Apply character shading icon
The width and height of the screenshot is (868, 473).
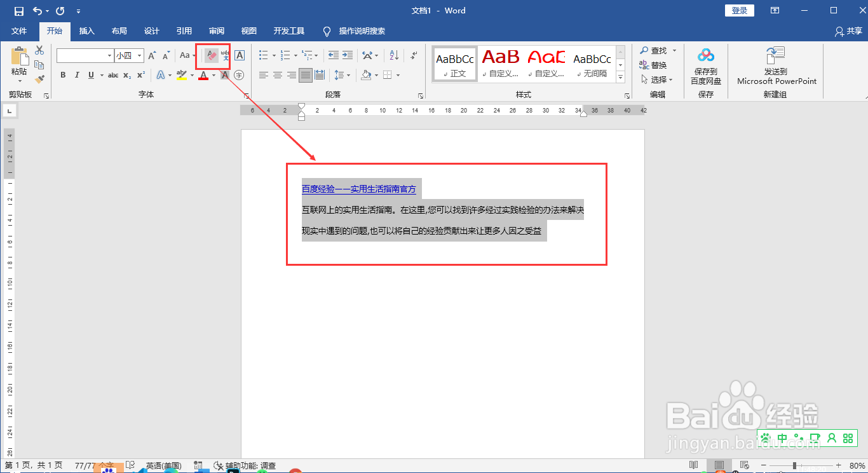pos(225,75)
